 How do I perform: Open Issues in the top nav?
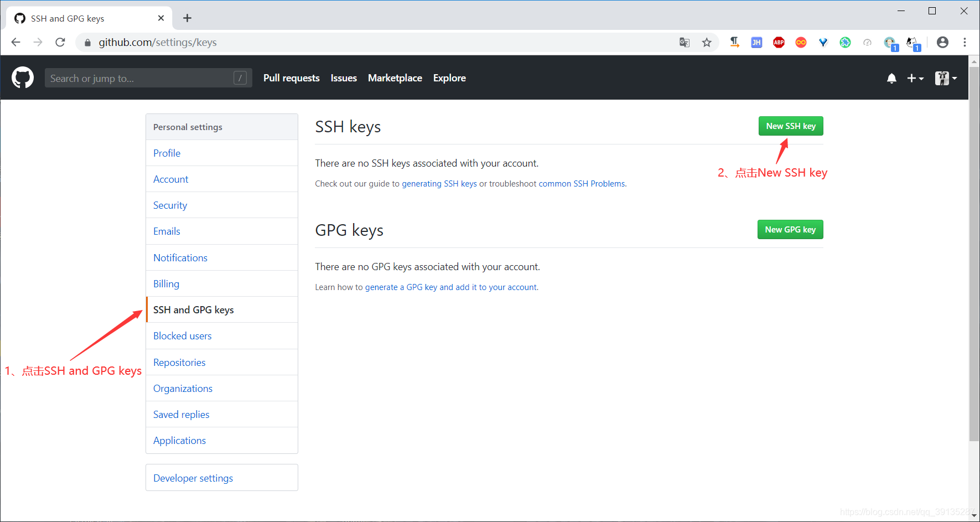point(344,78)
